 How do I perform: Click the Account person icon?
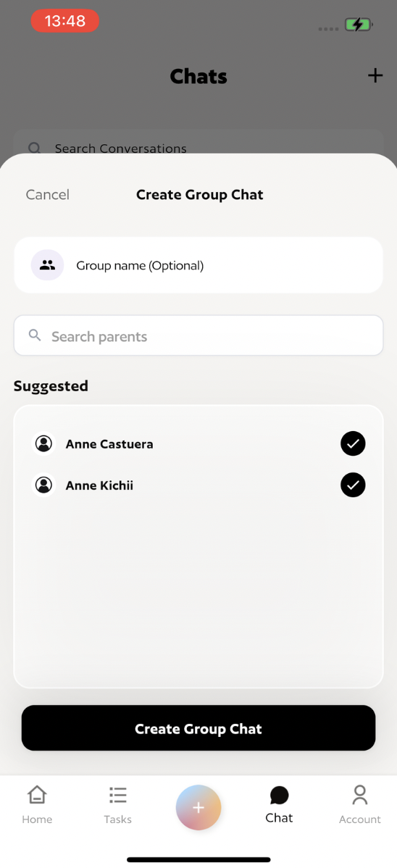(x=360, y=795)
